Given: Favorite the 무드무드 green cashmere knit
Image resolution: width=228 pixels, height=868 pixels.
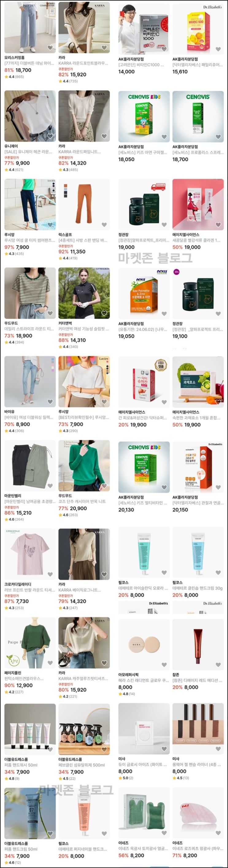Looking at the screenshot, I should click(104, 486).
